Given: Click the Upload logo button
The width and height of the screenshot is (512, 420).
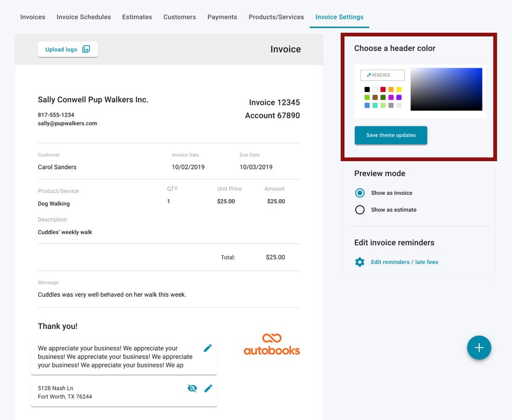Looking at the screenshot, I should [x=68, y=49].
